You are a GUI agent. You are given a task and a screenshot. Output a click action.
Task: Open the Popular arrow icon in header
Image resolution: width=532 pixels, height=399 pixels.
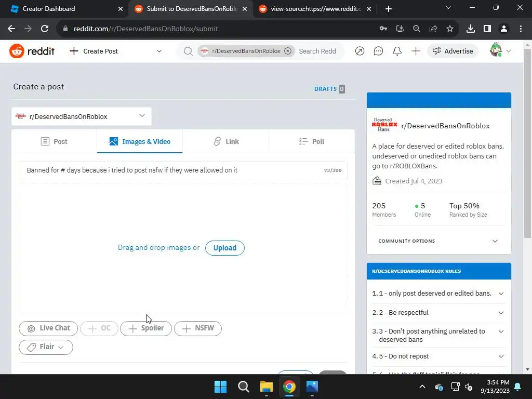(360, 51)
